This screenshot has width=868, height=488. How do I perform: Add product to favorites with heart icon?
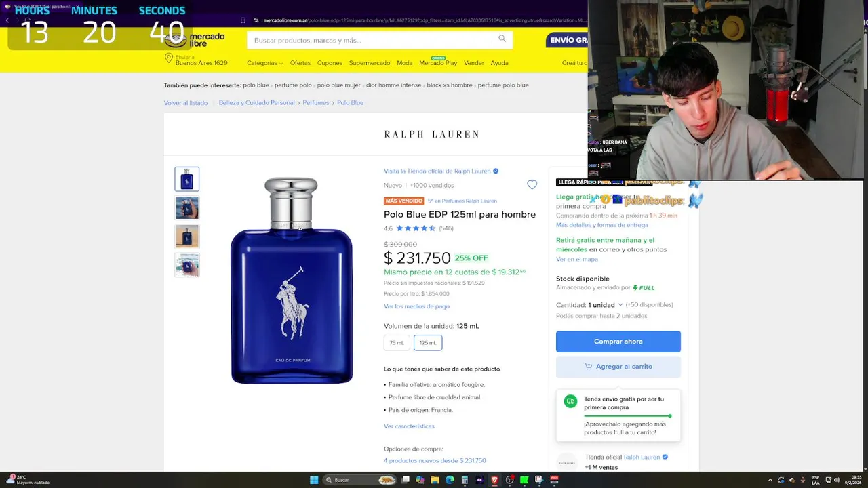(532, 184)
